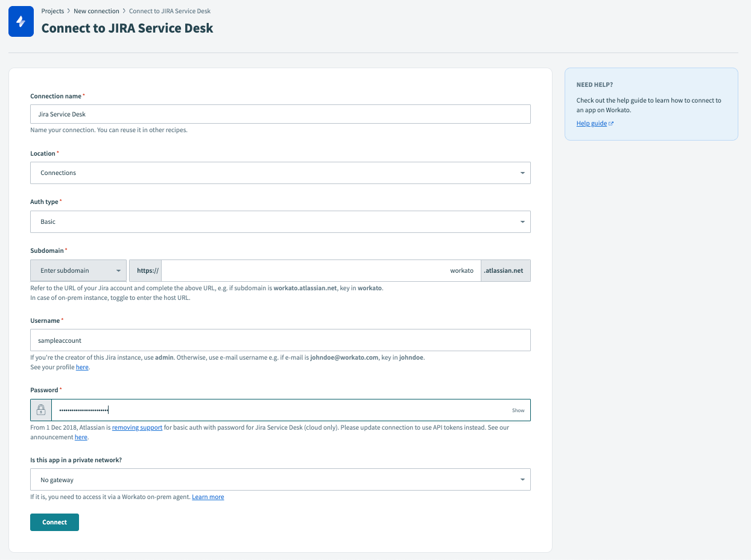
Task: Click the Projects breadcrumb link
Action: [52, 10]
